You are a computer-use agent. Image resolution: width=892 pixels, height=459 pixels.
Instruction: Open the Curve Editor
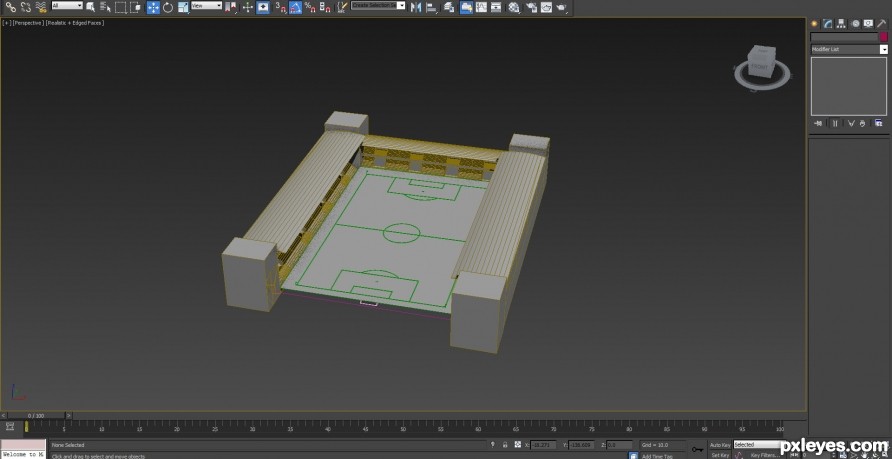pos(481,7)
